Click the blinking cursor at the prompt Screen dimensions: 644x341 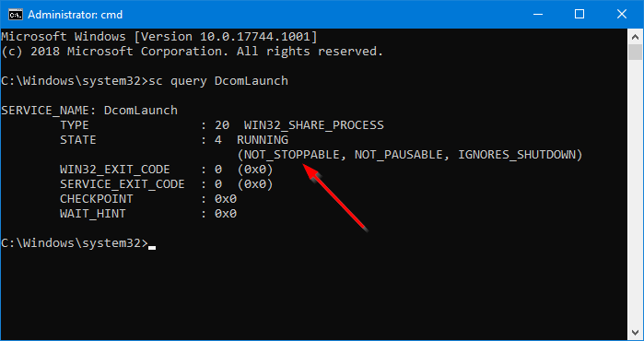point(152,247)
